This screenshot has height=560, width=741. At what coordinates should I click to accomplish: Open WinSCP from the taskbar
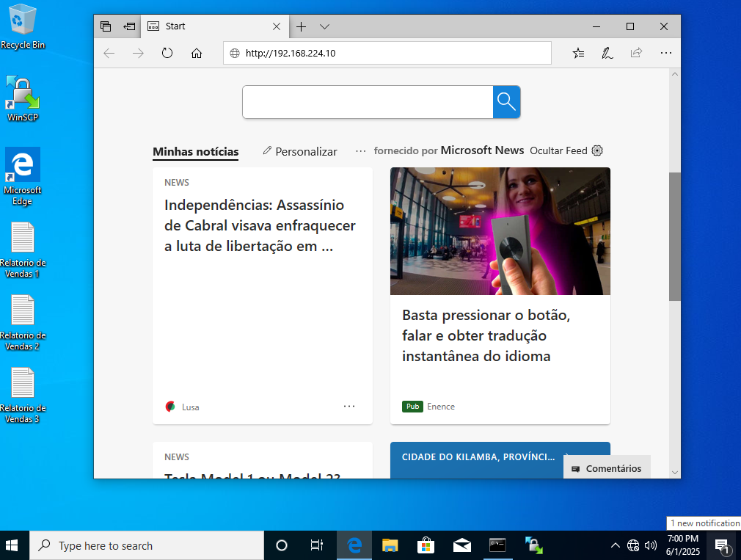point(533,545)
